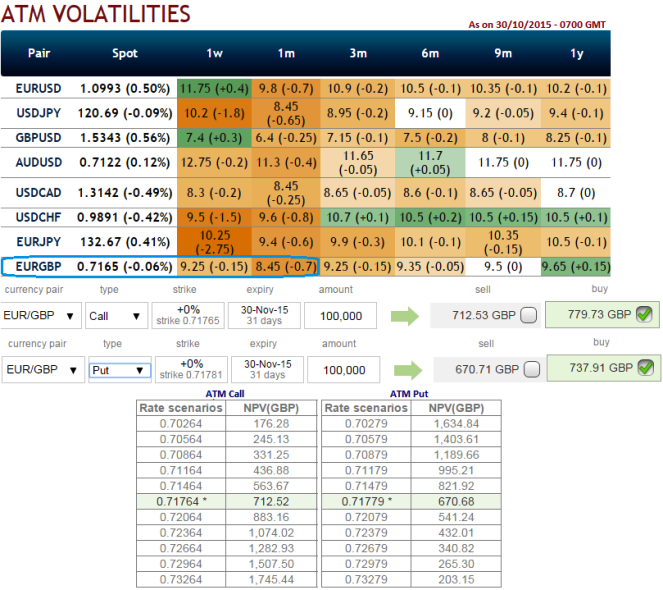Untick the buy checkbox beside 737.91 GBP
Image resolution: width=663 pixels, height=590 pixels.
(x=646, y=368)
